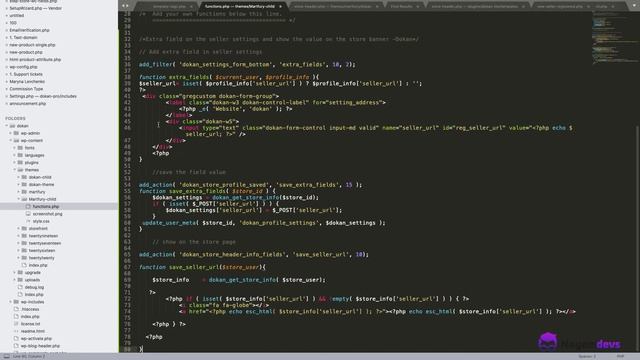
Task: Open html-product-attribute.php in open files
Action: (x=35, y=60)
